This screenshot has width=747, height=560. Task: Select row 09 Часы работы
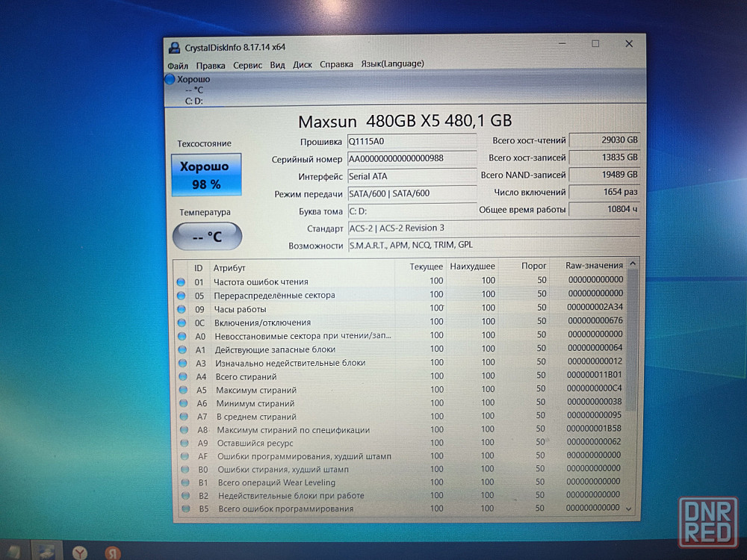pos(400,308)
